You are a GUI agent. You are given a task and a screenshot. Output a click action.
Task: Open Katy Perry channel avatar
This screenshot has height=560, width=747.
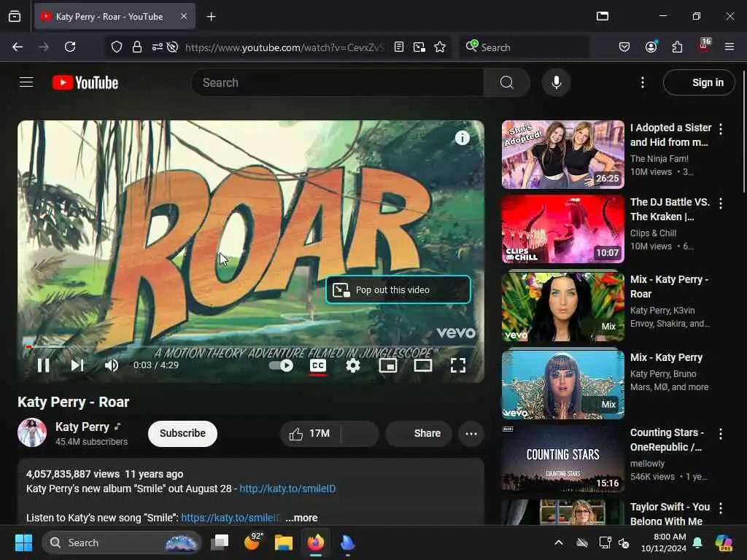[x=32, y=432]
